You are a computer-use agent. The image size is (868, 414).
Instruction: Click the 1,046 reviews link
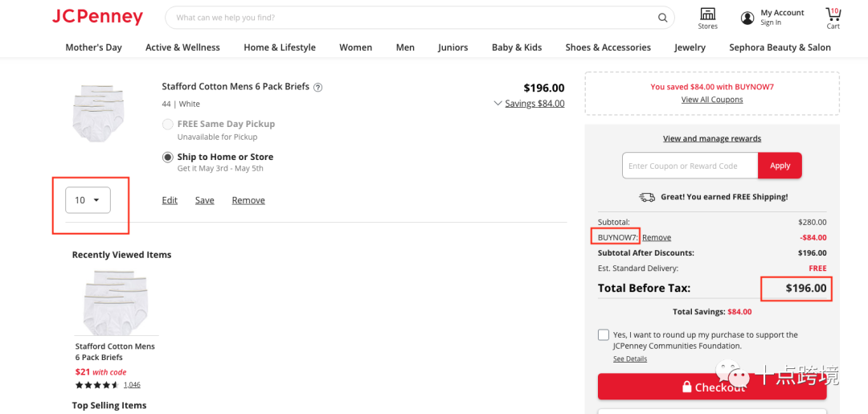click(x=132, y=385)
